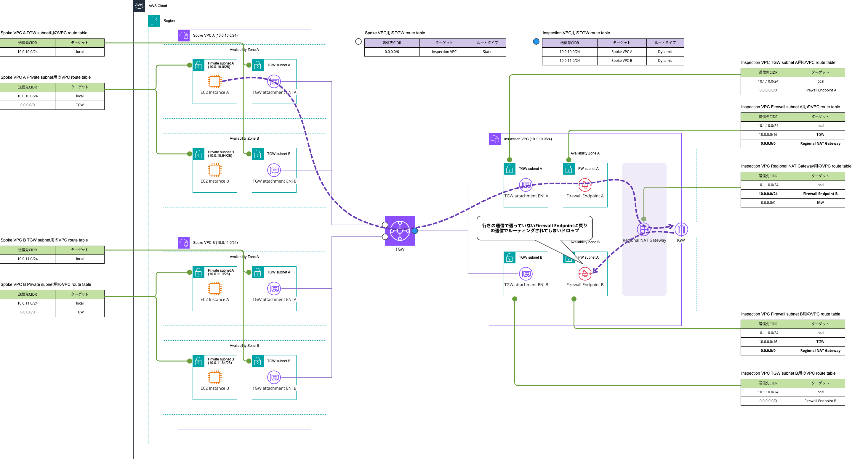Click 'Spoke VPC B' target cell in Inspection TGW route table
868x459 pixels.
pos(622,61)
